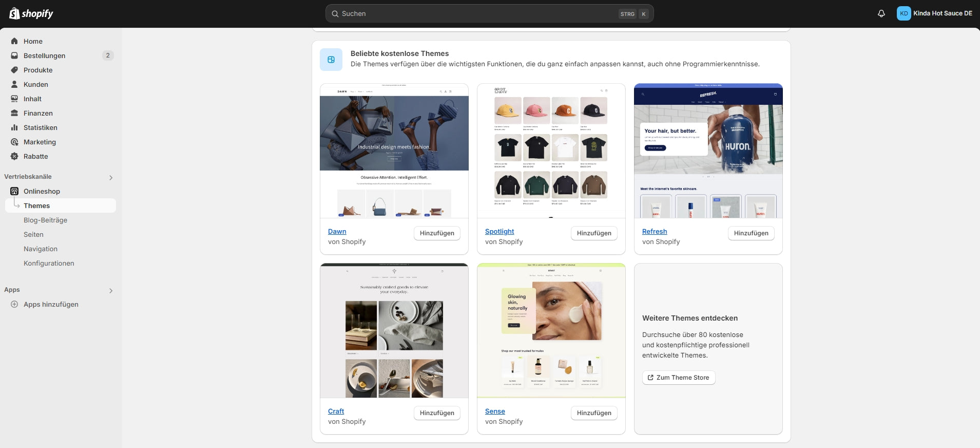Viewport: 980px width, 448px height.
Task: Click the Inhalt icon in sidebar
Action: click(14, 99)
